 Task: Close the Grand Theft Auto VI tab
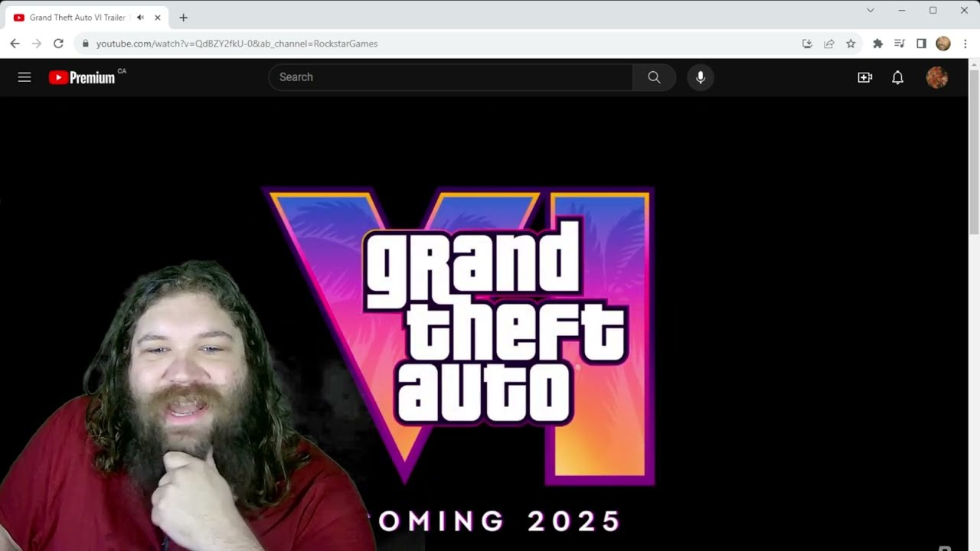(158, 18)
